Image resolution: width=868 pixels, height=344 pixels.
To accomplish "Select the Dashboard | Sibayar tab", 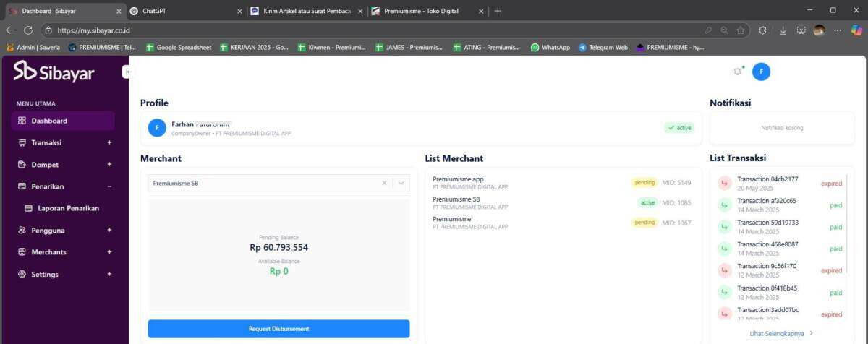I will click(x=65, y=11).
